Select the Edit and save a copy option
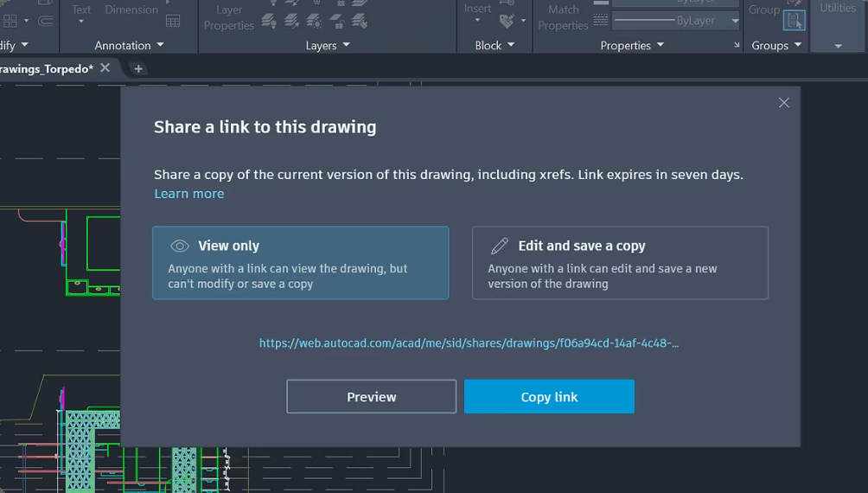The height and width of the screenshot is (493, 868). 620,263
